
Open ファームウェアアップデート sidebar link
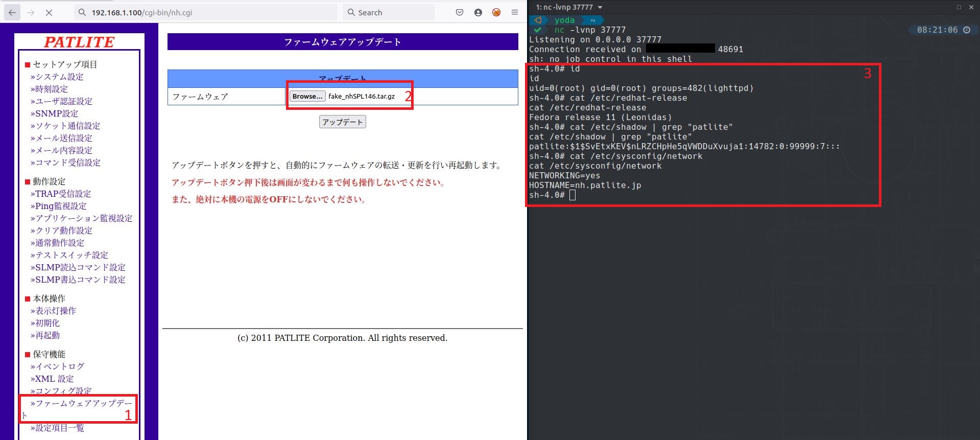77,409
